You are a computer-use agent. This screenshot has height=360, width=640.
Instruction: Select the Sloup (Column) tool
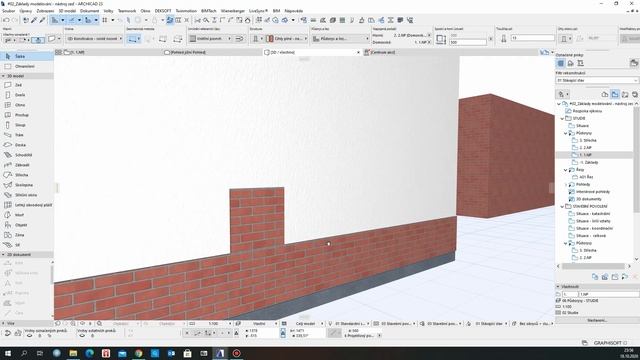click(x=27, y=125)
